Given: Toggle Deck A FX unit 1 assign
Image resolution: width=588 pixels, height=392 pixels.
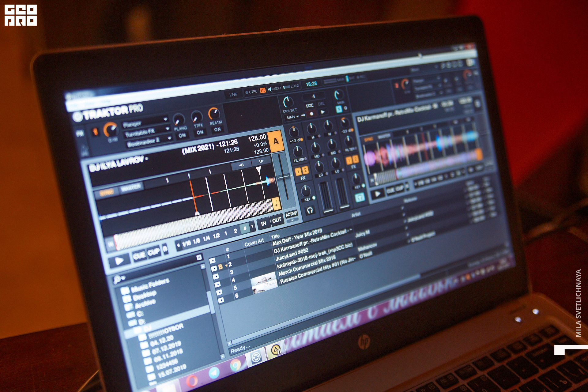Looking at the screenshot, I should tap(298, 171).
